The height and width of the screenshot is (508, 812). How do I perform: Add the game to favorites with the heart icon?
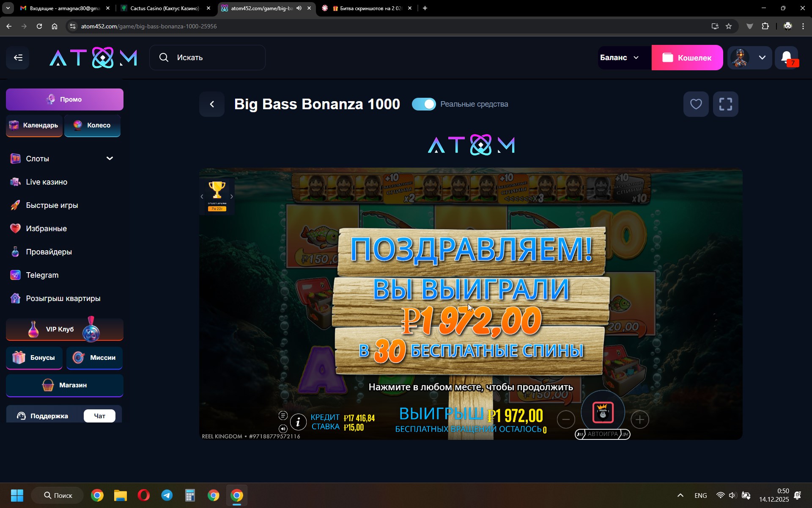point(696,104)
